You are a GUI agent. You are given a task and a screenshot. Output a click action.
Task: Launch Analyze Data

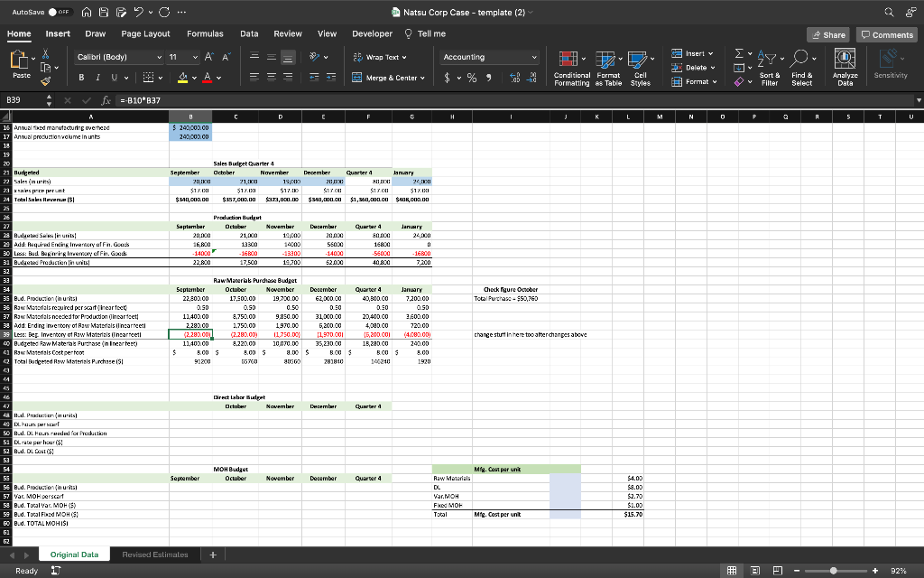coord(846,68)
